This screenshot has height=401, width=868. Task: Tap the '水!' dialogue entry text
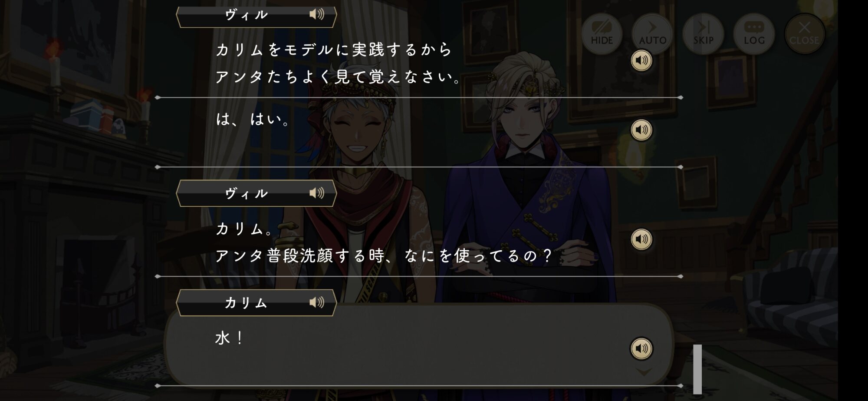(229, 338)
